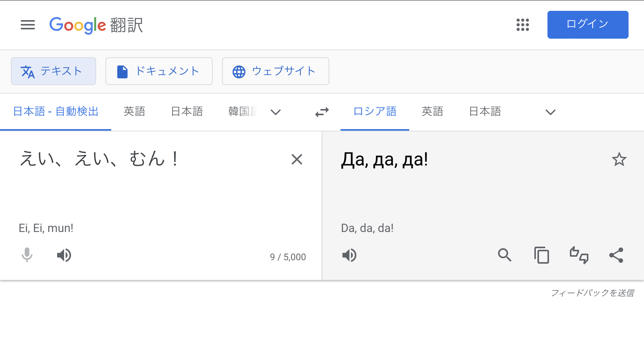Swap source and target languages
The width and height of the screenshot is (644, 341).
click(x=322, y=112)
